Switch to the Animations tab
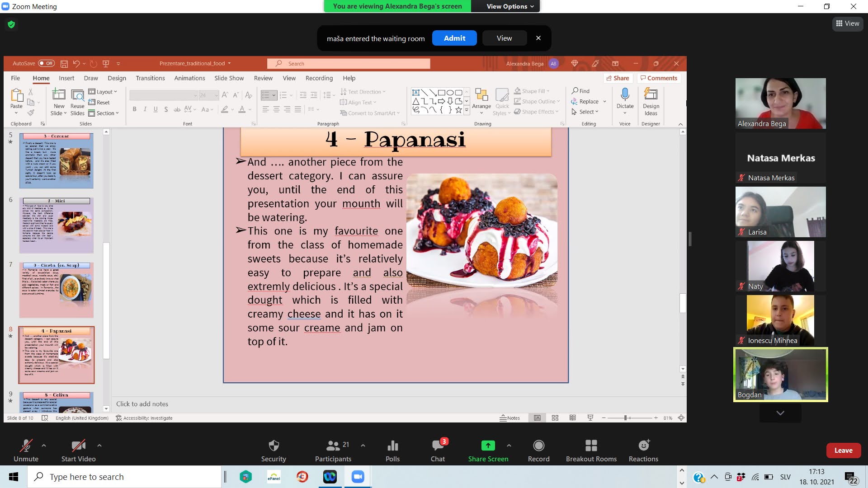Viewport: 868px width, 488px height. 189,78
